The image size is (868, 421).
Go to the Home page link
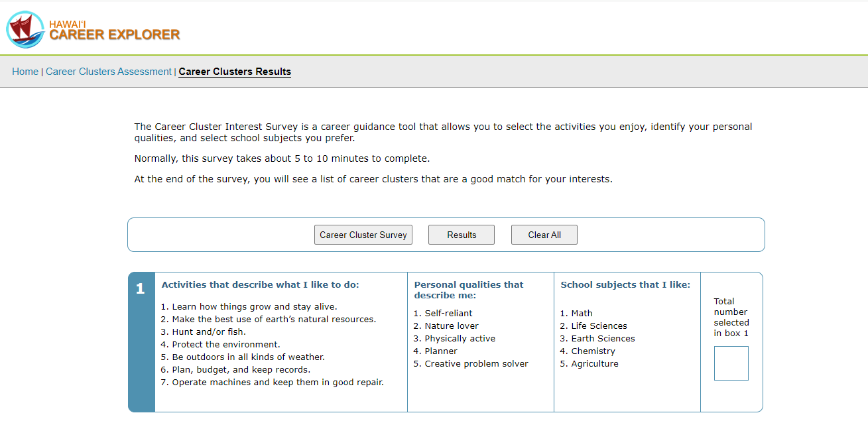(25, 72)
